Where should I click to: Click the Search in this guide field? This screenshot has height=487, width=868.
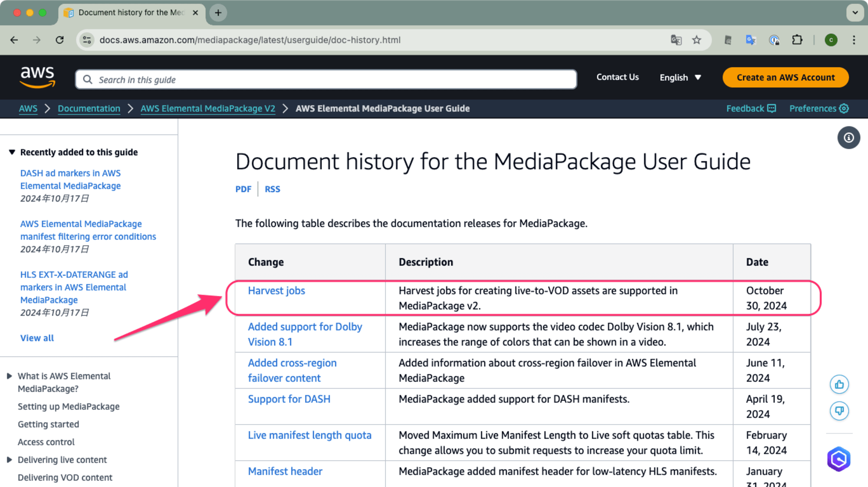tap(326, 79)
